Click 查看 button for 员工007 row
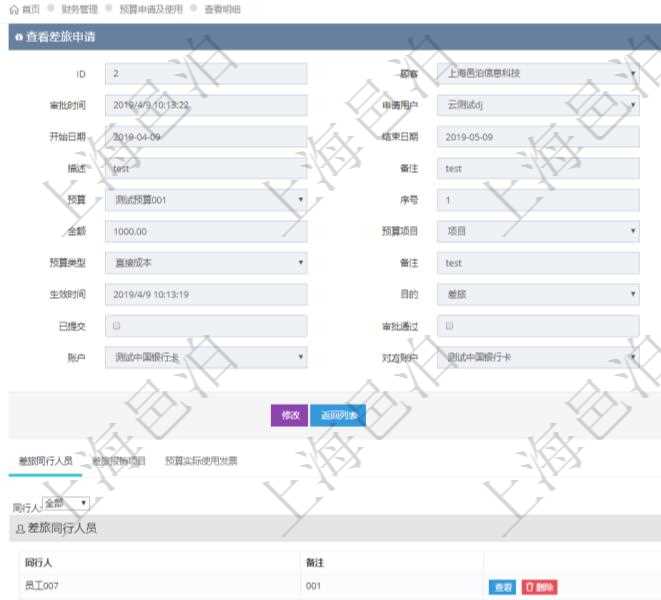This screenshot has height=600, width=661. click(x=502, y=587)
